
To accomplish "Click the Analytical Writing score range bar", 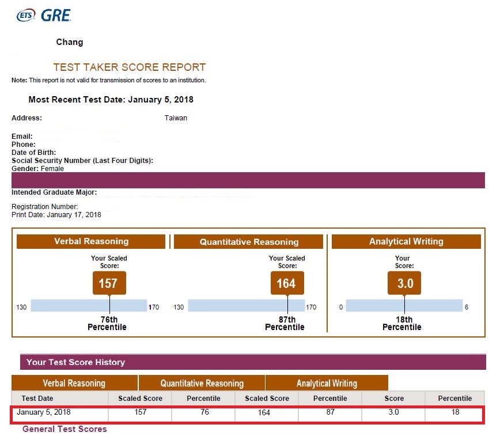I will [404, 306].
